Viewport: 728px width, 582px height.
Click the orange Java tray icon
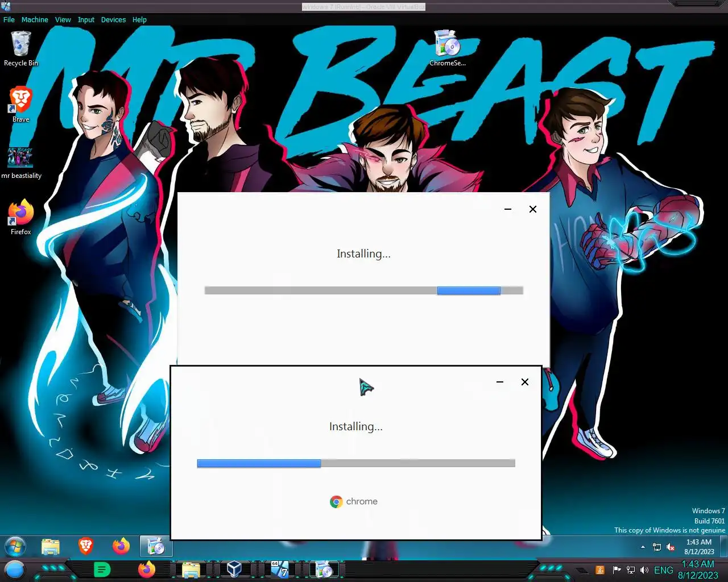pyautogui.click(x=600, y=570)
